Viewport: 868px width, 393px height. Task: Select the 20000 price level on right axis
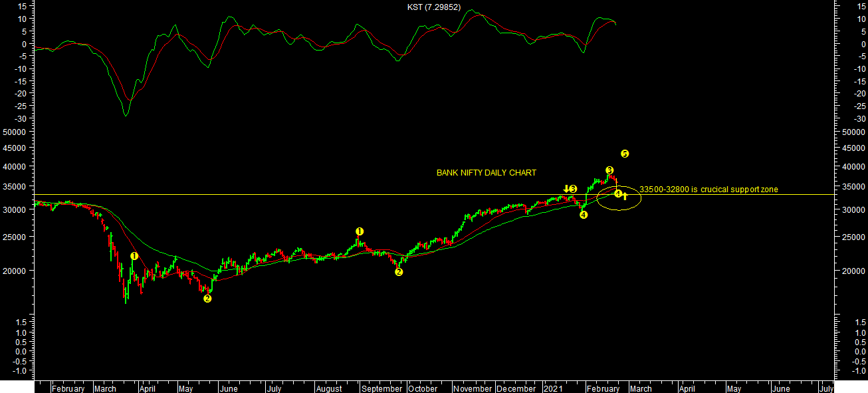852,271
